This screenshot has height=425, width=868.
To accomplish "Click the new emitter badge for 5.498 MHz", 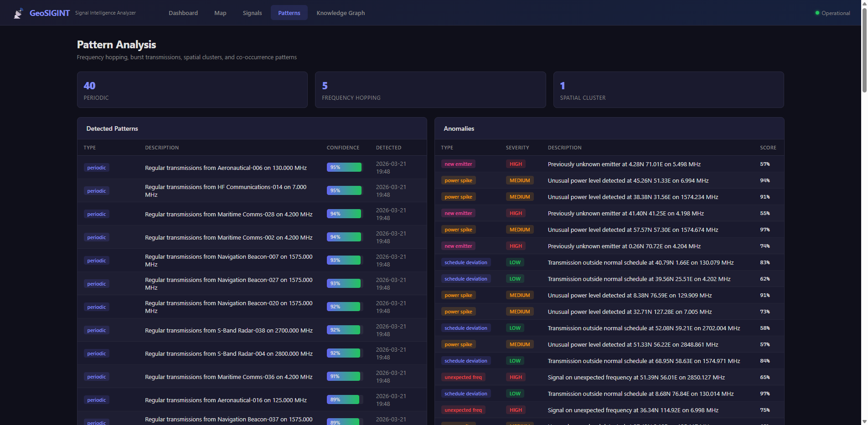I will [458, 164].
